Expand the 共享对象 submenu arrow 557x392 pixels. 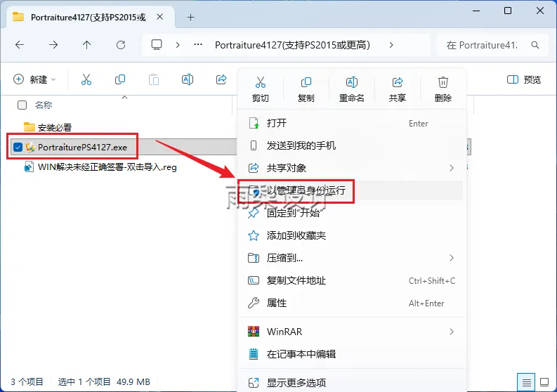pos(452,168)
